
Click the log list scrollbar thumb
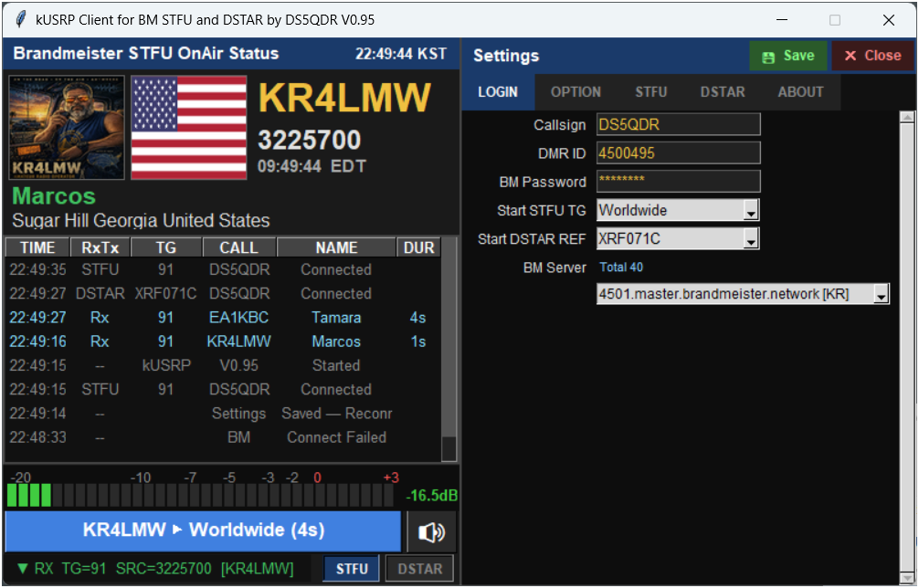(x=449, y=449)
